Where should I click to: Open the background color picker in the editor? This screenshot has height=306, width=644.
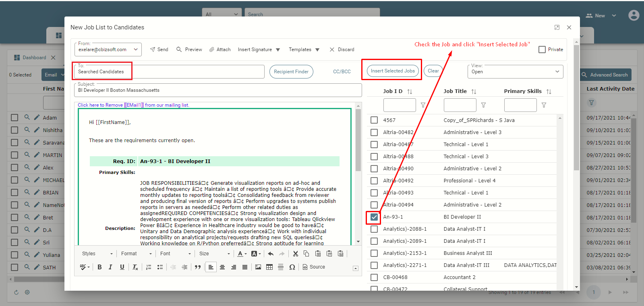[x=256, y=254]
